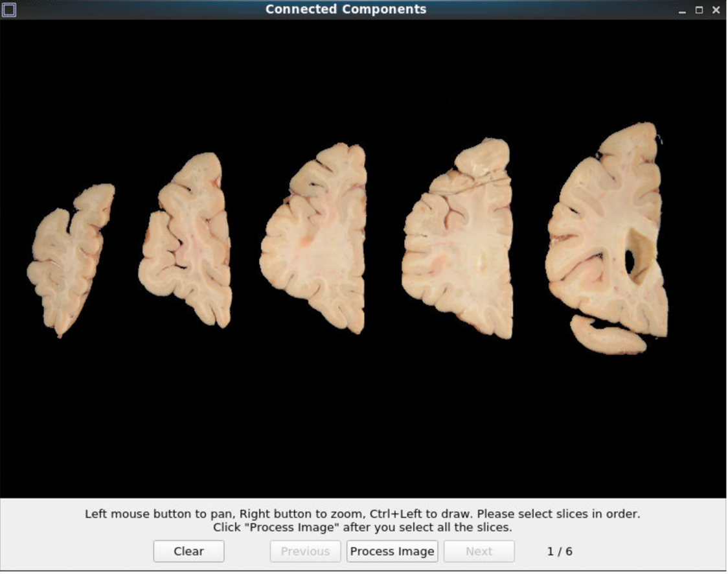Maximize the Connected Components window

click(699, 10)
